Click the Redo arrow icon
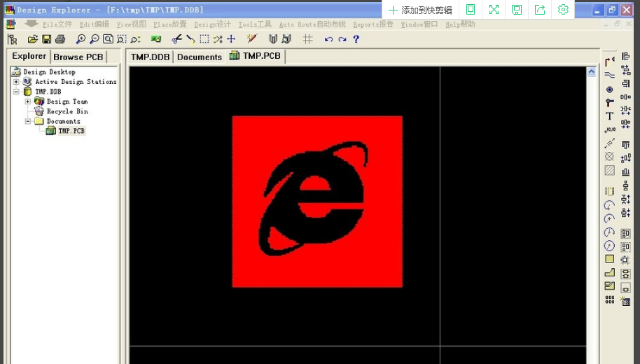 tap(342, 39)
